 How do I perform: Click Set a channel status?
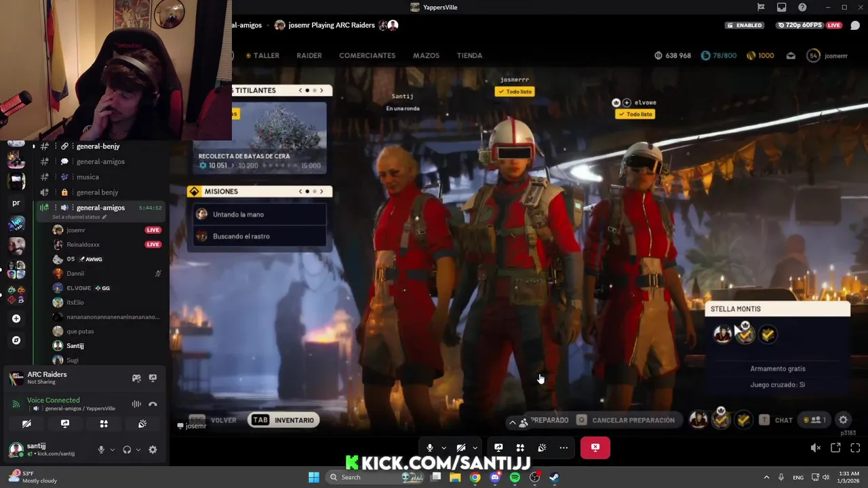[80, 217]
